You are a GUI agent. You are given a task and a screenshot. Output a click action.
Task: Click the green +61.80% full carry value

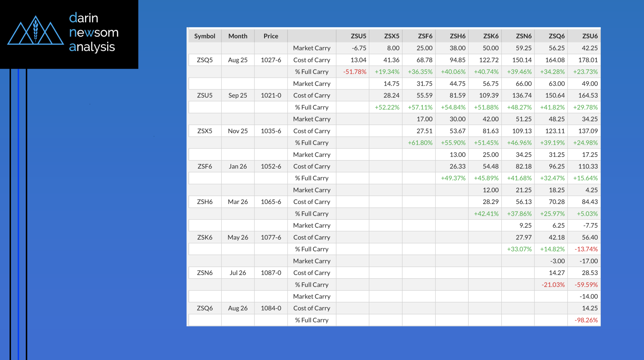[420, 143]
